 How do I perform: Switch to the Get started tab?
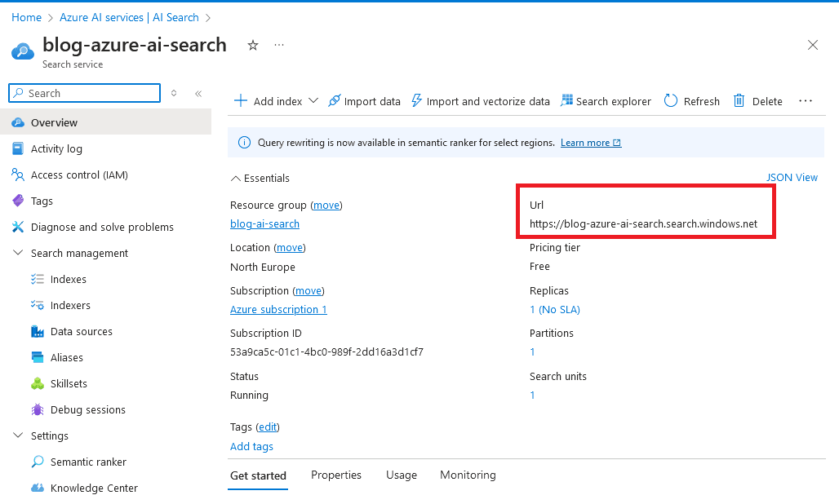click(x=258, y=475)
